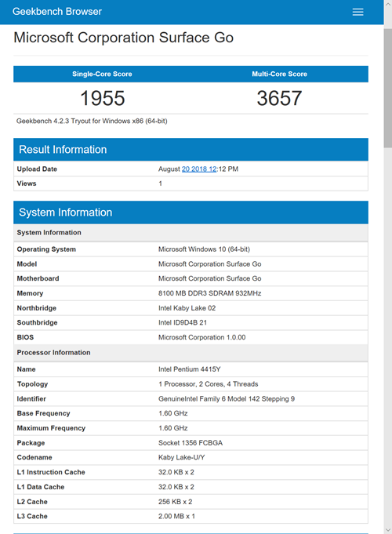
Task: Click the Single-Core Score header
Action: point(102,74)
